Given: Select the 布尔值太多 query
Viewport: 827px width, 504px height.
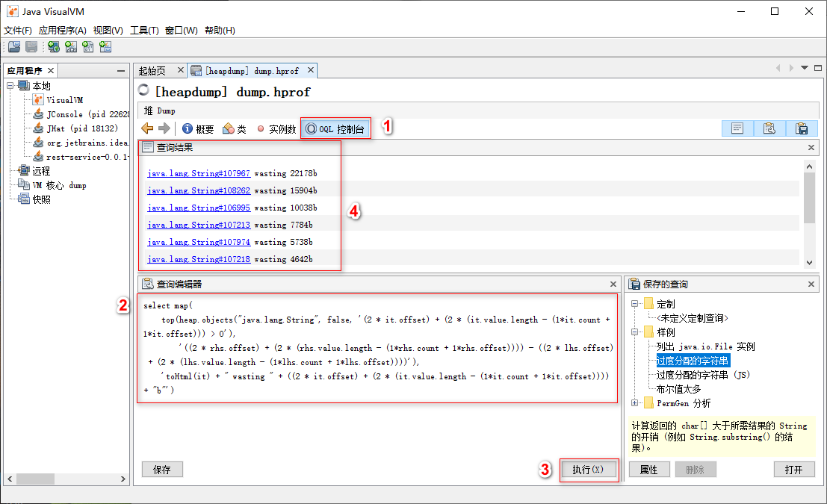Looking at the screenshot, I should pyautogui.click(x=679, y=389).
